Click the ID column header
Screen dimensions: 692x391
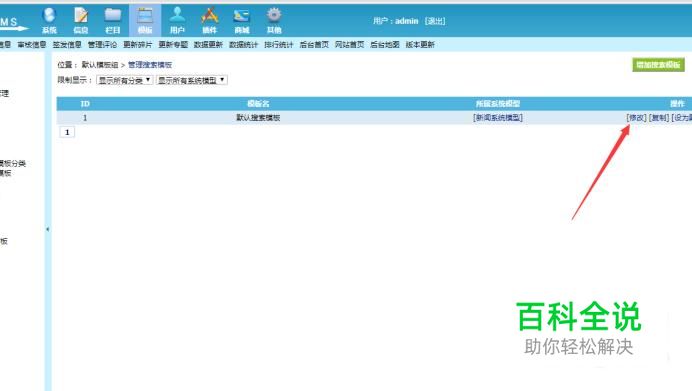[85, 104]
